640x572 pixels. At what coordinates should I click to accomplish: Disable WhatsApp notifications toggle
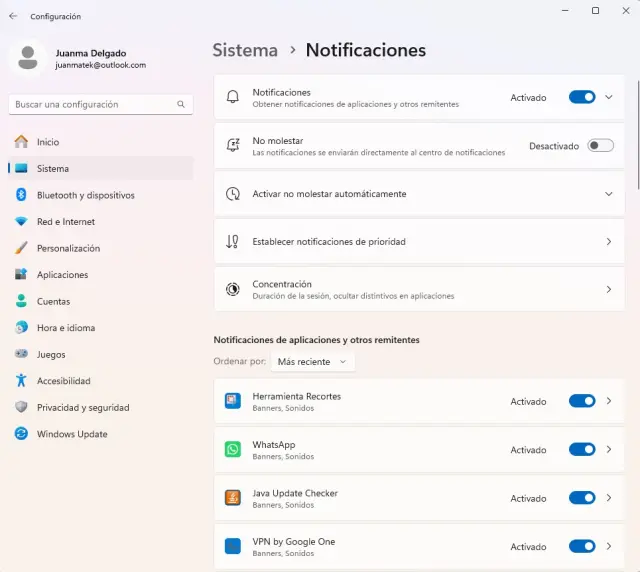click(x=582, y=450)
